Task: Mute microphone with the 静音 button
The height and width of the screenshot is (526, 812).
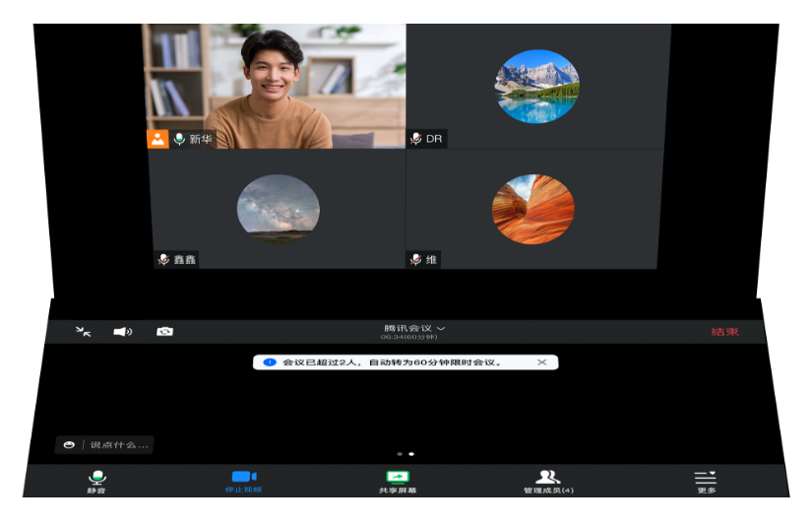Action: tap(96, 482)
